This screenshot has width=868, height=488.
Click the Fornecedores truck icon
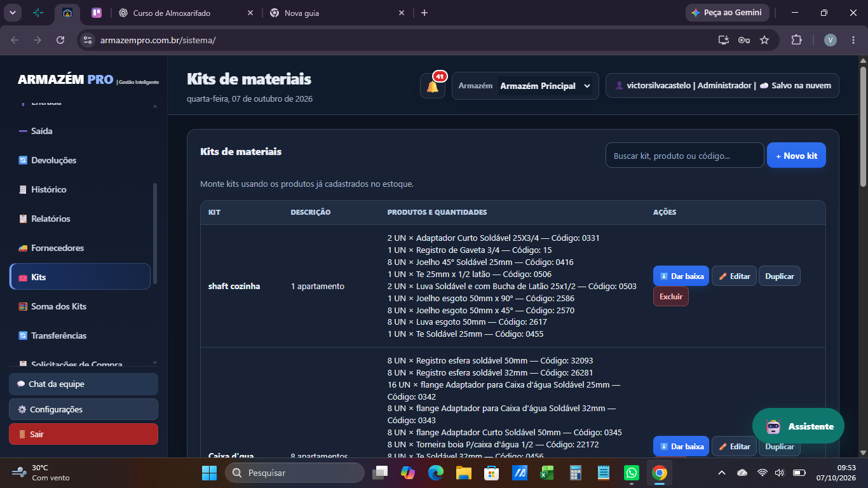point(23,248)
